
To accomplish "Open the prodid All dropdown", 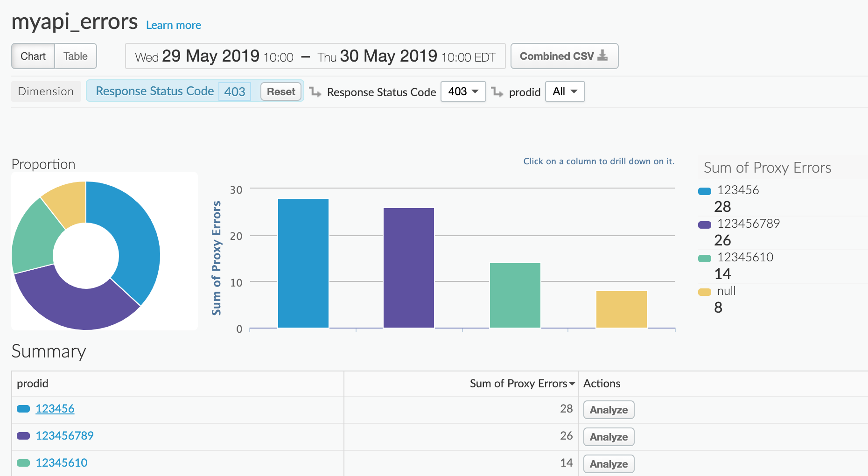I will coord(565,91).
